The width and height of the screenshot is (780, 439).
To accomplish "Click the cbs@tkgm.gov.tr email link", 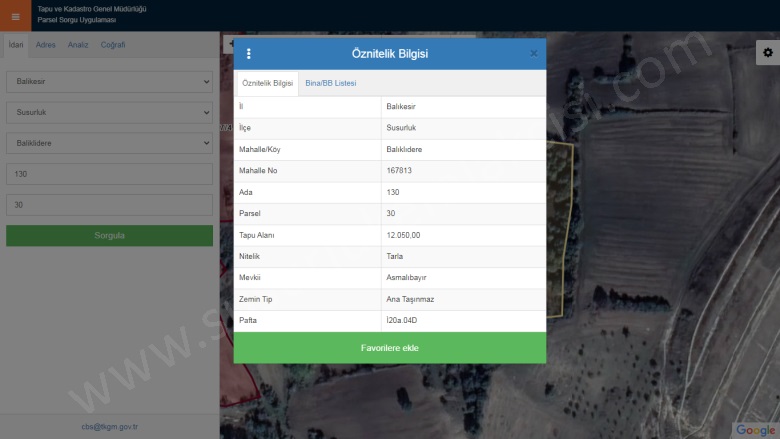I will pos(109,427).
